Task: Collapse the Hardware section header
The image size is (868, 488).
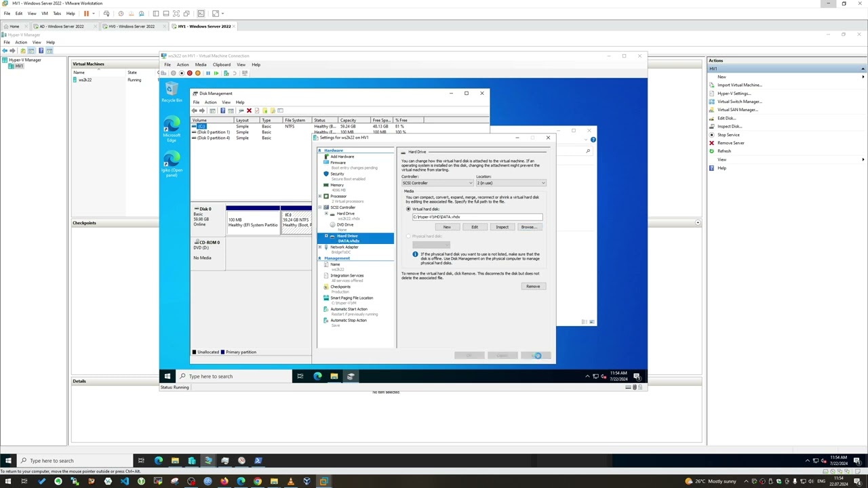Action: (x=320, y=150)
